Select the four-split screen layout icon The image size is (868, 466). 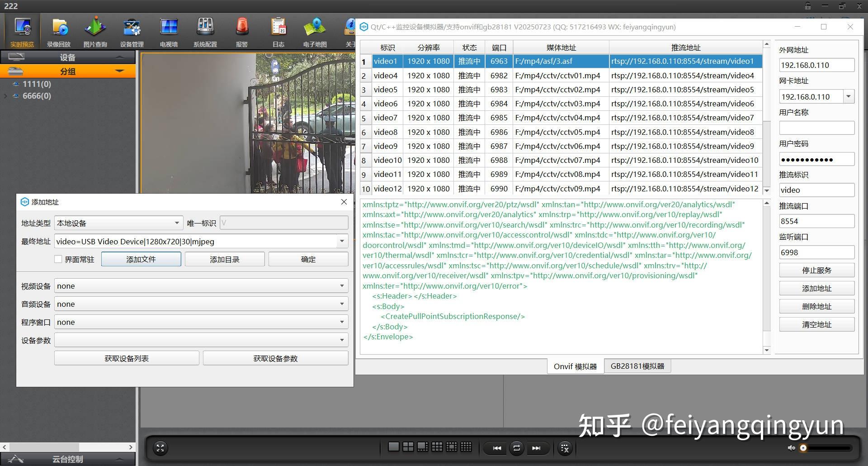click(408, 447)
